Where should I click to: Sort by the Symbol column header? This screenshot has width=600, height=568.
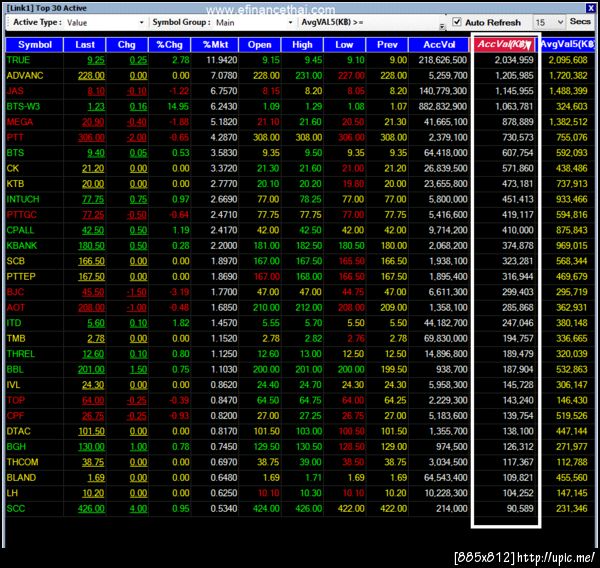click(x=34, y=45)
